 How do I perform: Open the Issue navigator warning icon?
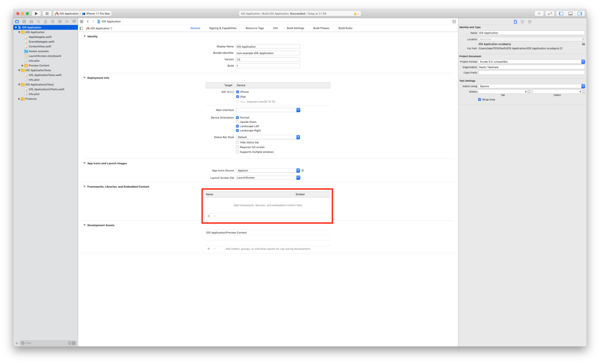click(x=45, y=21)
